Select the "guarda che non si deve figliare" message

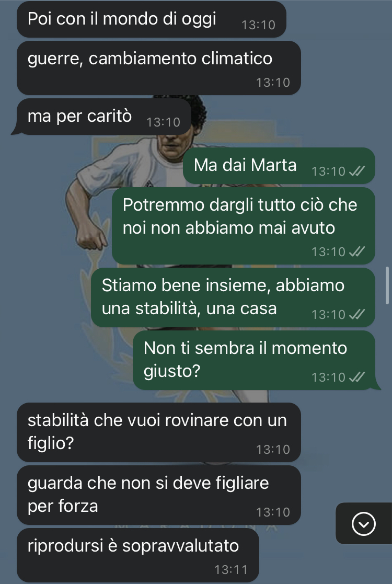(x=158, y=495)
